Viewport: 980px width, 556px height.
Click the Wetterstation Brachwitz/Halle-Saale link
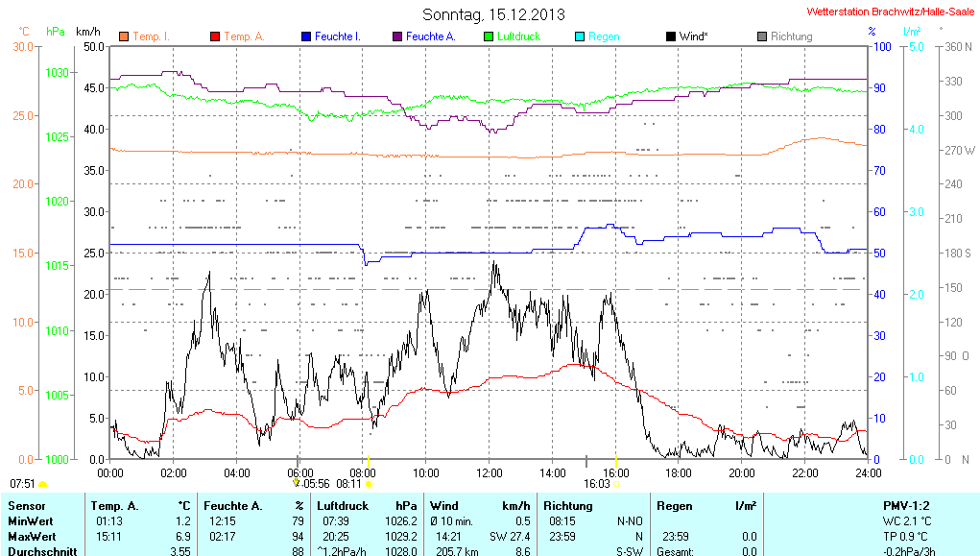tap(891, 11)
